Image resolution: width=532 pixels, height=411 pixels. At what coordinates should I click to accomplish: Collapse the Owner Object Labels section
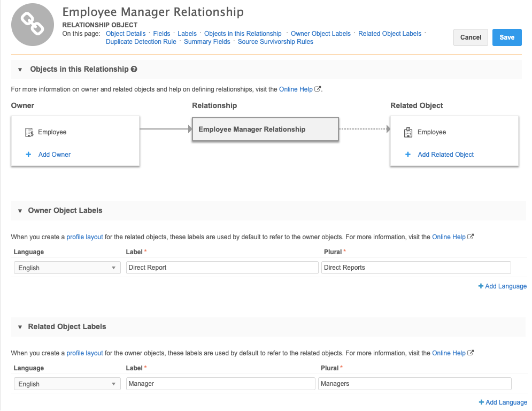(x=20, y=211)
